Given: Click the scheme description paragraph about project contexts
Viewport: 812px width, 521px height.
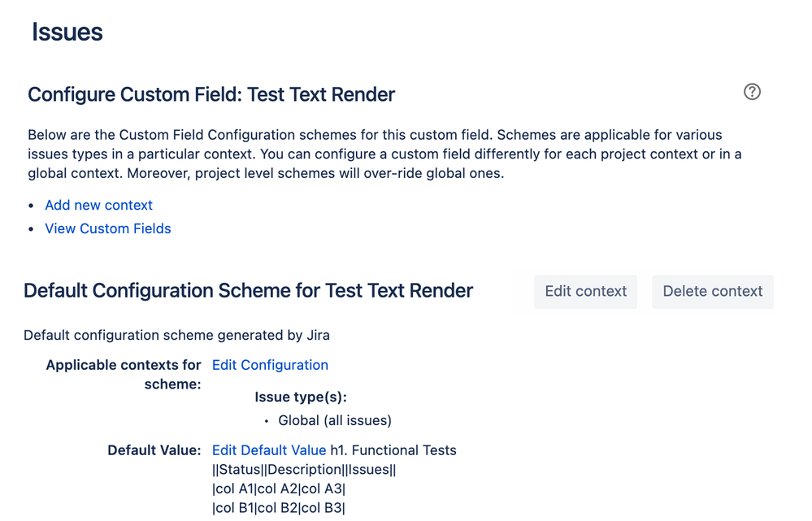Looking at the screenshot, I should pos(384,154).
